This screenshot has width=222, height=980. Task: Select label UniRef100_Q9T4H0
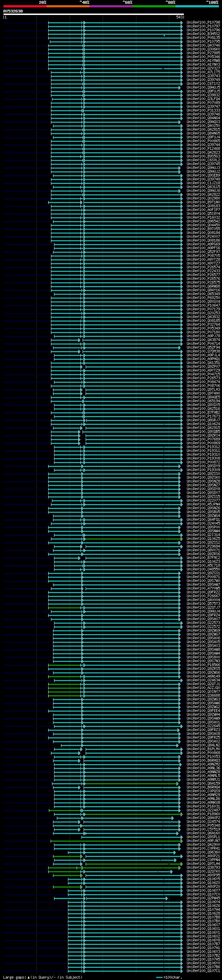coord(203,394)
